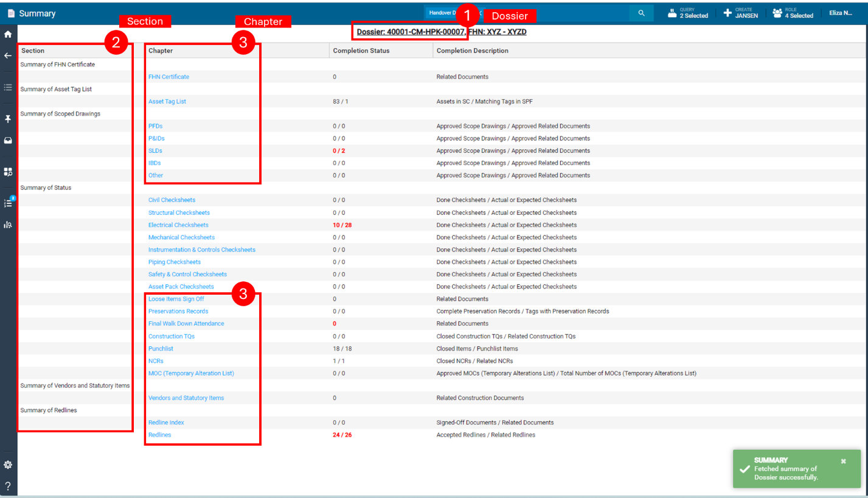868x498 pixels.
Task: Click 18 / 18 Punchlist status value
Action: click(x=342, y=349)
